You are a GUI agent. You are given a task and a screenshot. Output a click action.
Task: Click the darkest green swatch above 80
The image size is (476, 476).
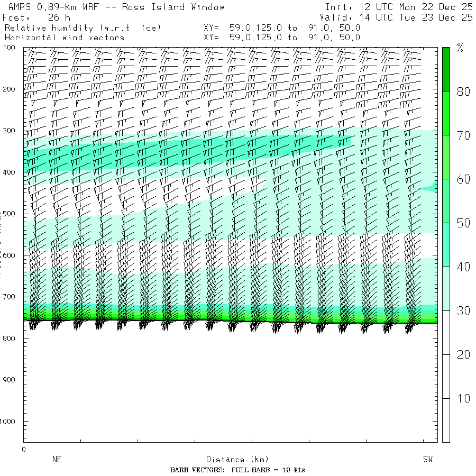pos(446,69)
